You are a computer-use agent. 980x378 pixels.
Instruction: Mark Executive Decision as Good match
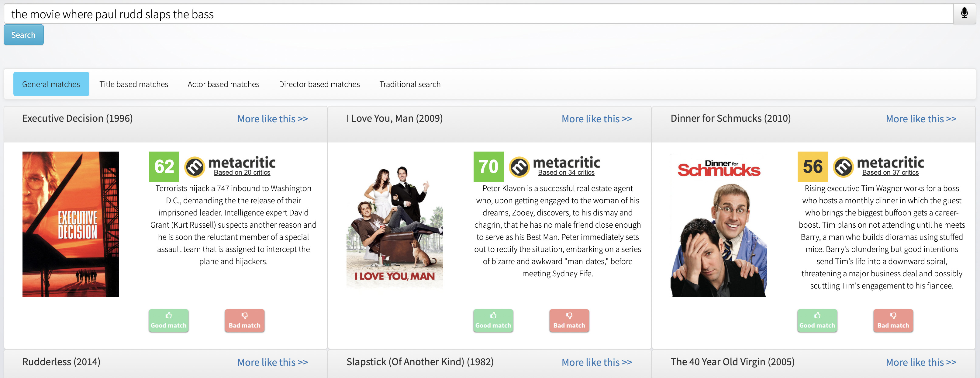[x=168, y=320]
